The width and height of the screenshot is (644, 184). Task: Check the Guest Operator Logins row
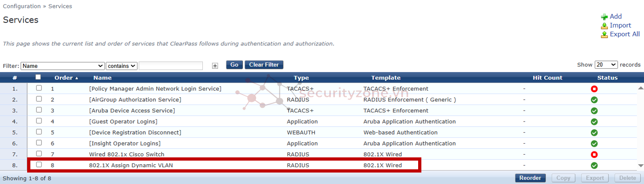39,121
